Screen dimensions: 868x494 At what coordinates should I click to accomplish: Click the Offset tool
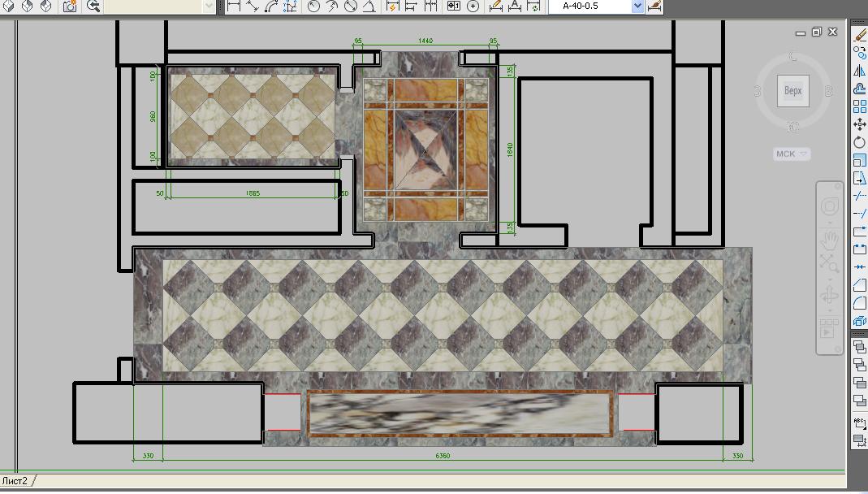tap(859, 89)
